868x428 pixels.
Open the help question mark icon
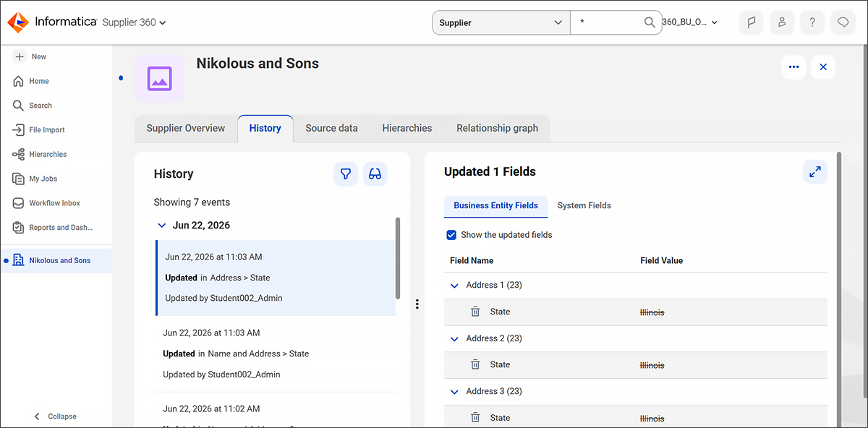tap(812, 22)
